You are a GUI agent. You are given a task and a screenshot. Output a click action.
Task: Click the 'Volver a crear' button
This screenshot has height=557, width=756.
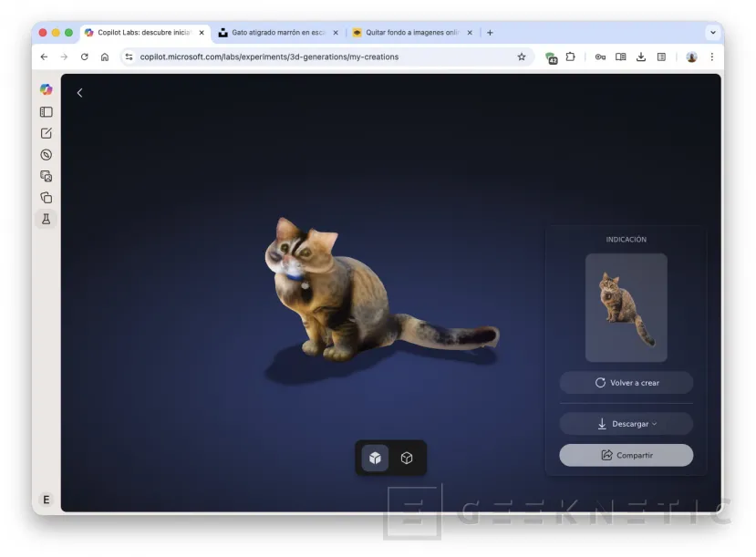626,382
